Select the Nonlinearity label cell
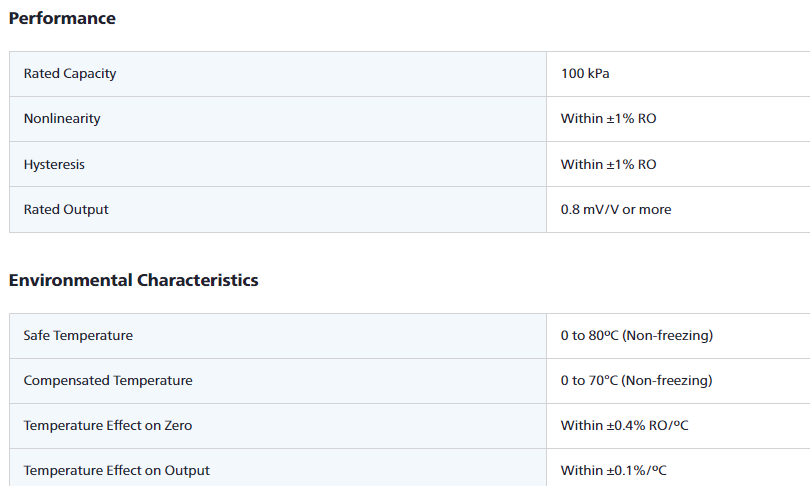810x486 pixels. [62, 119]
